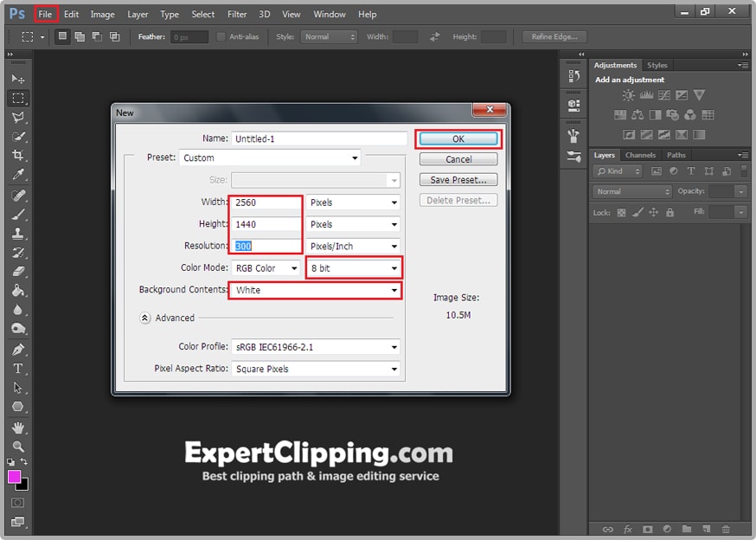Open the Background Contents dropdown
Image resolution: width=756 pixels, height=540 pixels.
[x=317, y=291]
